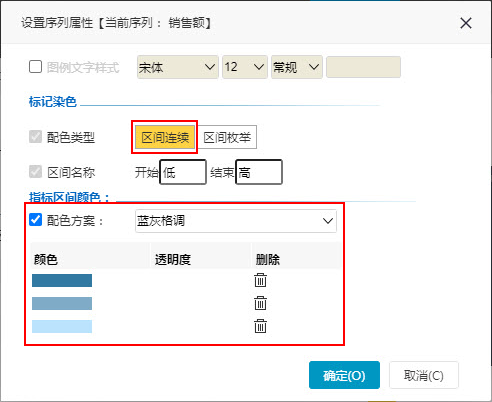This screenshot has width=492, height=402.
Task: Toggle the 配色类型 checkbox
Action: point(35,137)
